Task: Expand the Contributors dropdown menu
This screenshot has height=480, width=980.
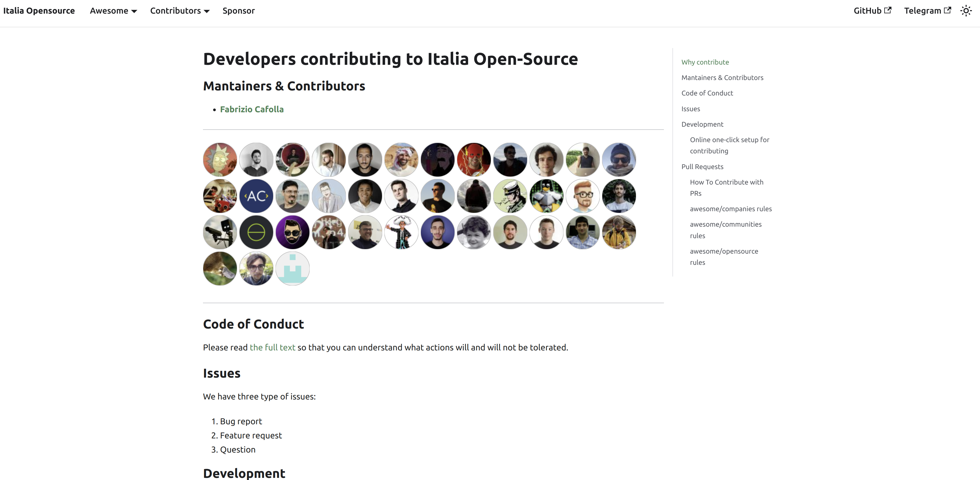Action: [x=180, y=11]
